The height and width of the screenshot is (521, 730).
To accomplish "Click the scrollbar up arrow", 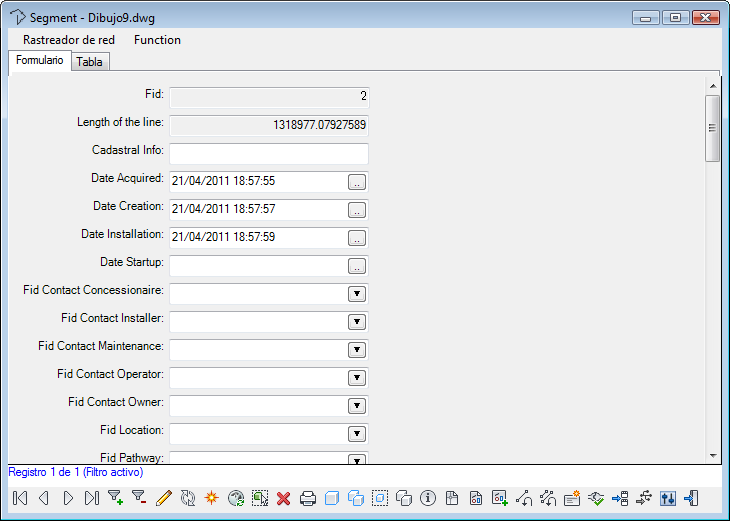I will click(713, 86).
